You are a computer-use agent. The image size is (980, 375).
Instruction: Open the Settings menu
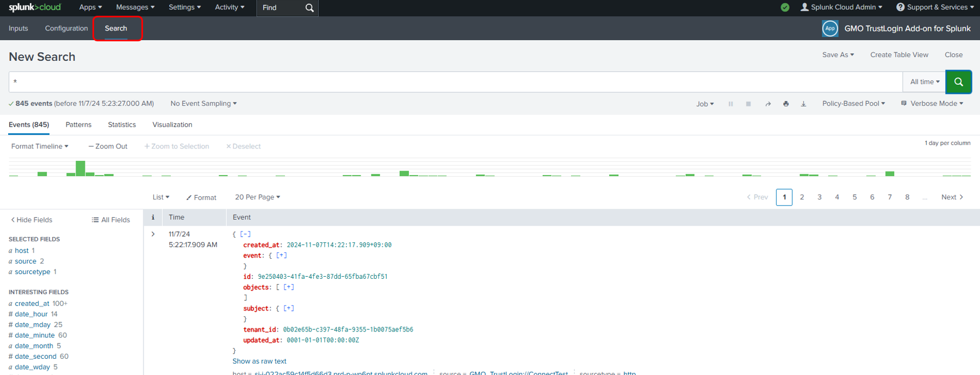pyautogui.click(x=185, y=7)
